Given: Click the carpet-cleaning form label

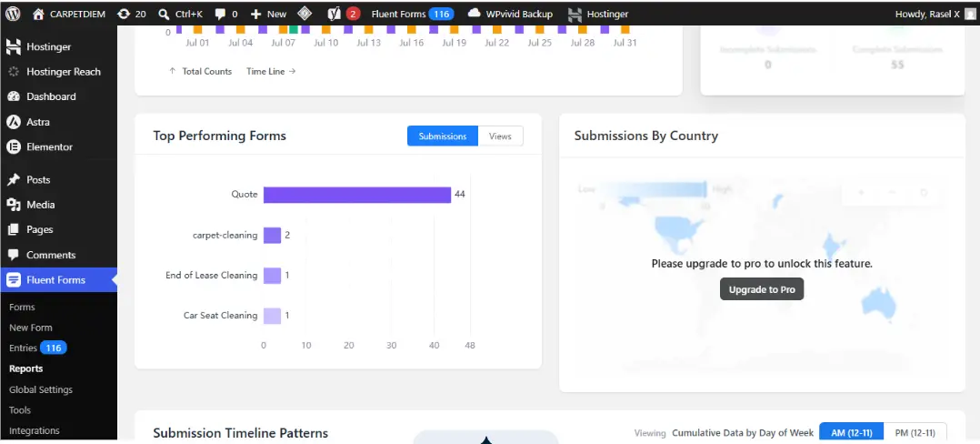Looking at the screenshot, I should tap(225, 235).
